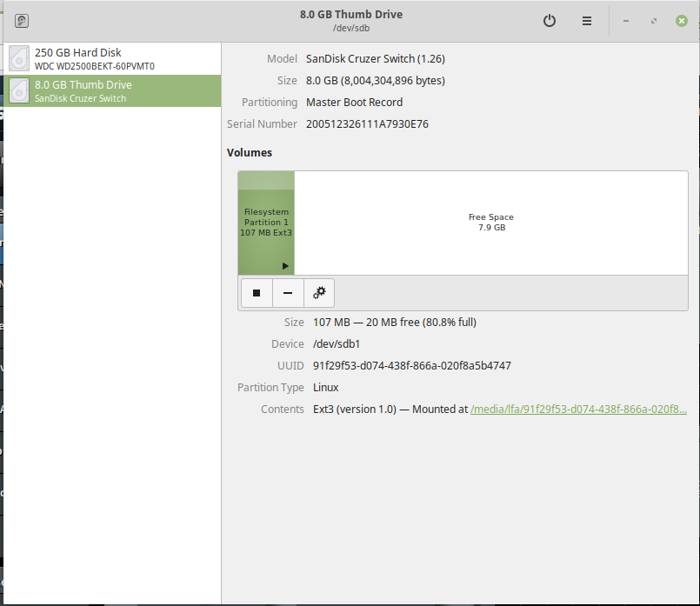Open additional partition options gear menu
The width and height of the screenshot is (700, 606).
tap(319, 293)
